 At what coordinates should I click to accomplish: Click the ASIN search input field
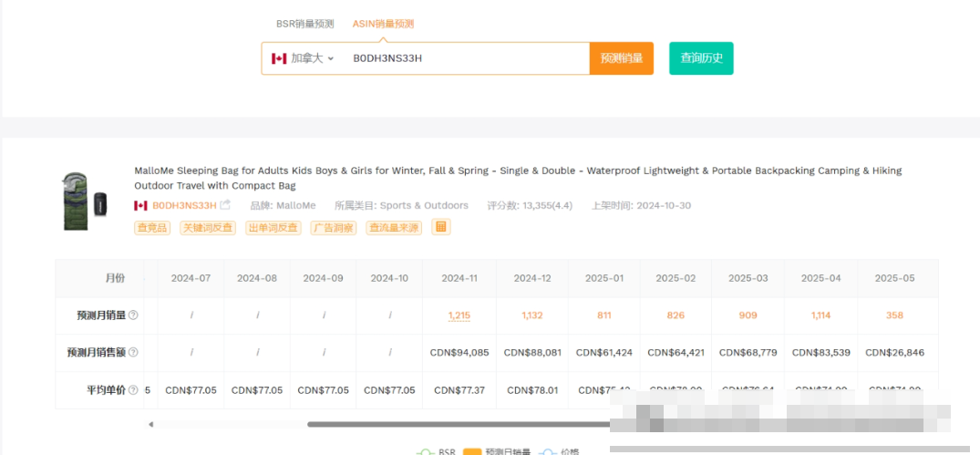click(x=466, y=58)
